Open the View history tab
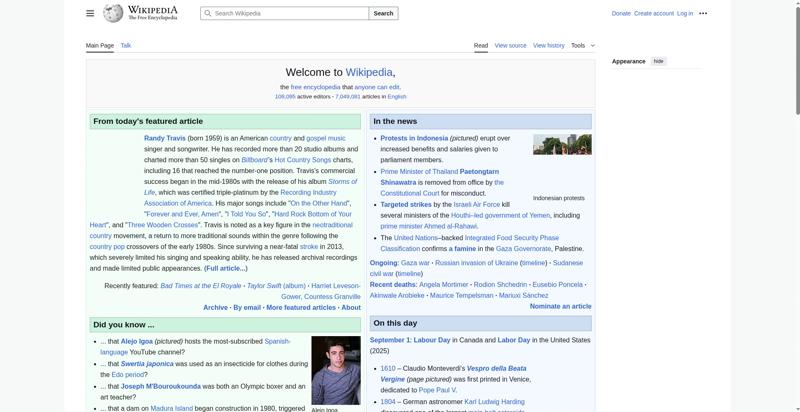 (x=548, y=45)
